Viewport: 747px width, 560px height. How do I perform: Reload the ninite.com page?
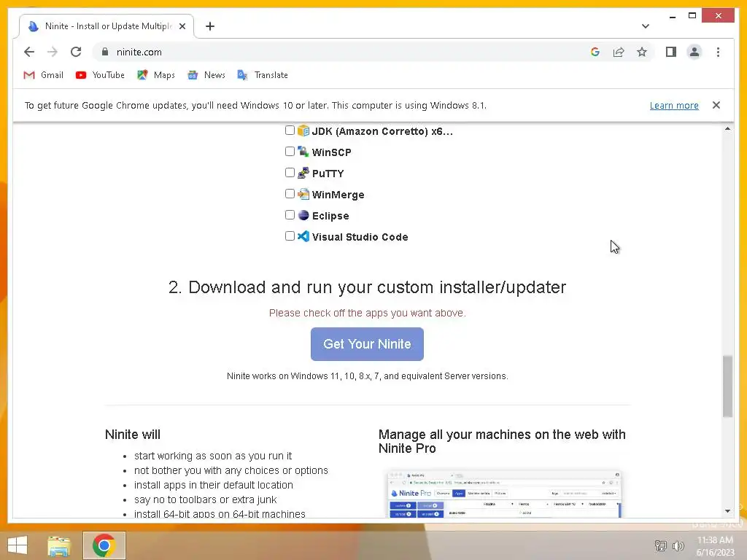76,52
